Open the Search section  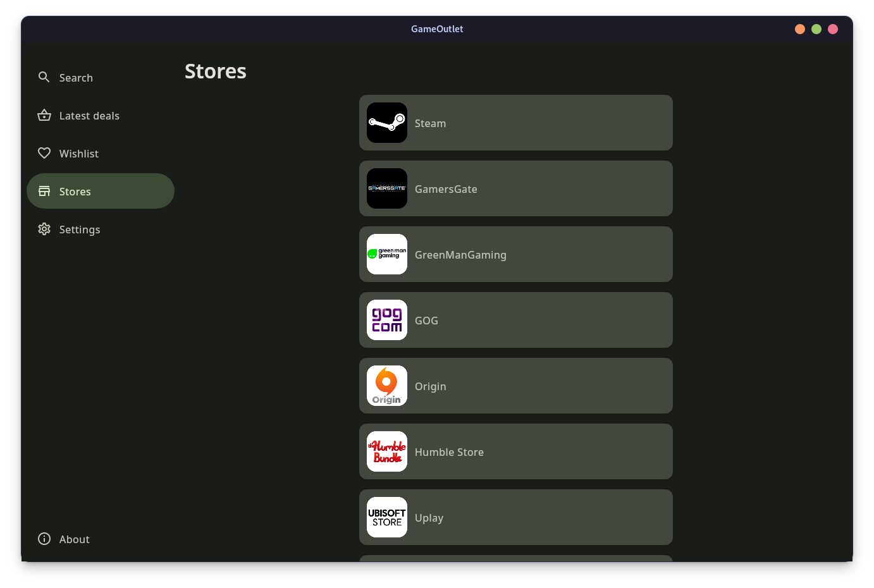click(x=76, y=77)
